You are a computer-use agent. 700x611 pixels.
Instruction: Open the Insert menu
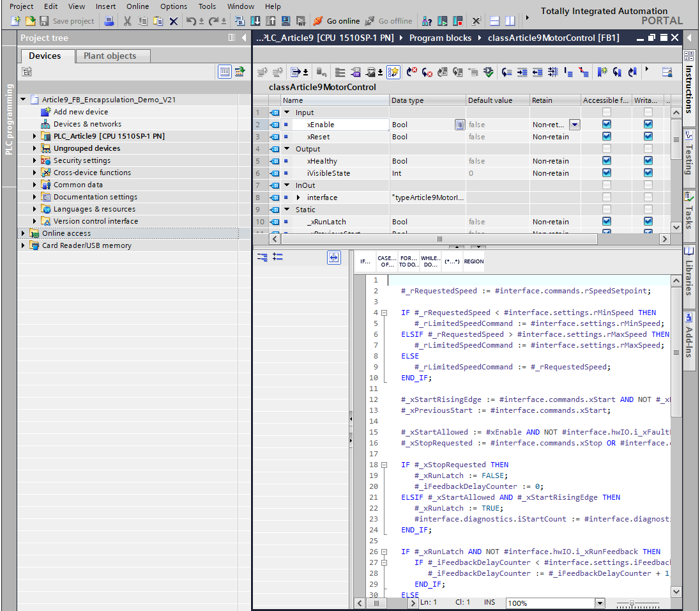pyautogui.click(x=105, y=6)
